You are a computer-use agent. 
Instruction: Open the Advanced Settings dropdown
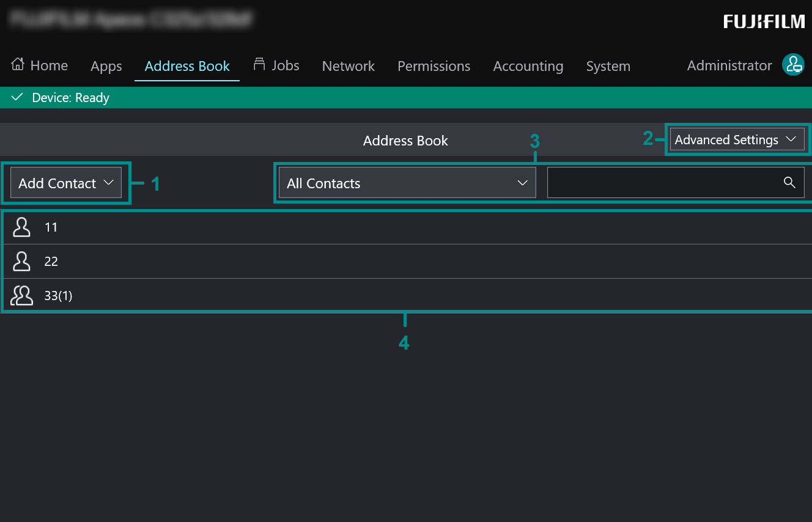coord(736,139)
